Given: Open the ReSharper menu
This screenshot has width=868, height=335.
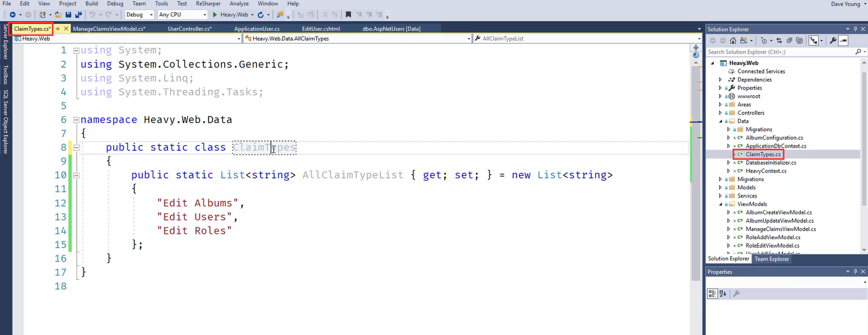Looking at the screenshot, I should 208,4.
